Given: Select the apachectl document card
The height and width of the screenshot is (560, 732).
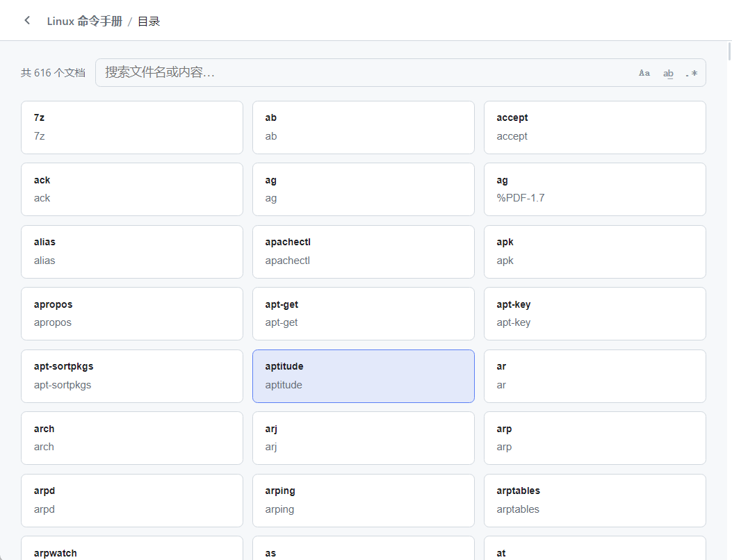Looking at the screenshot, I should coord(363,252).
